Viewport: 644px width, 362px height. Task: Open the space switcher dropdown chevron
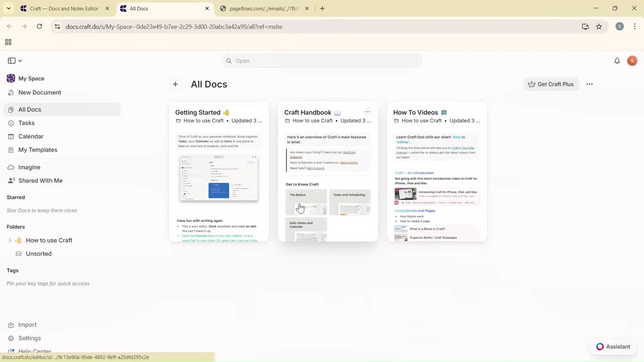click(x=20, y=61)
